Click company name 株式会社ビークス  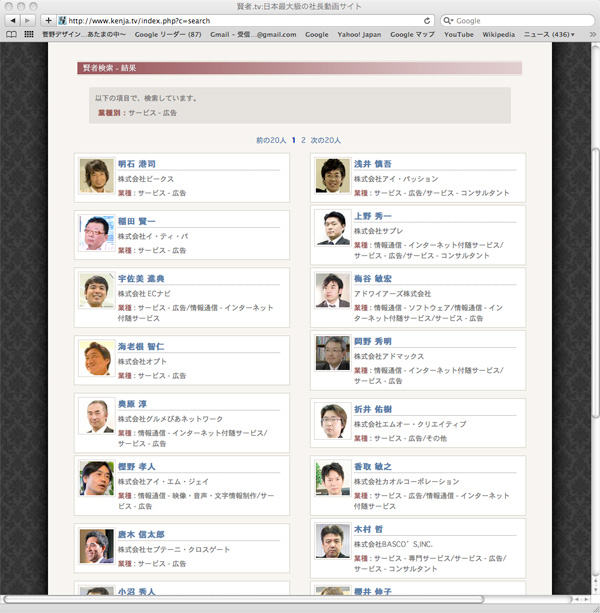pos(146,179)
